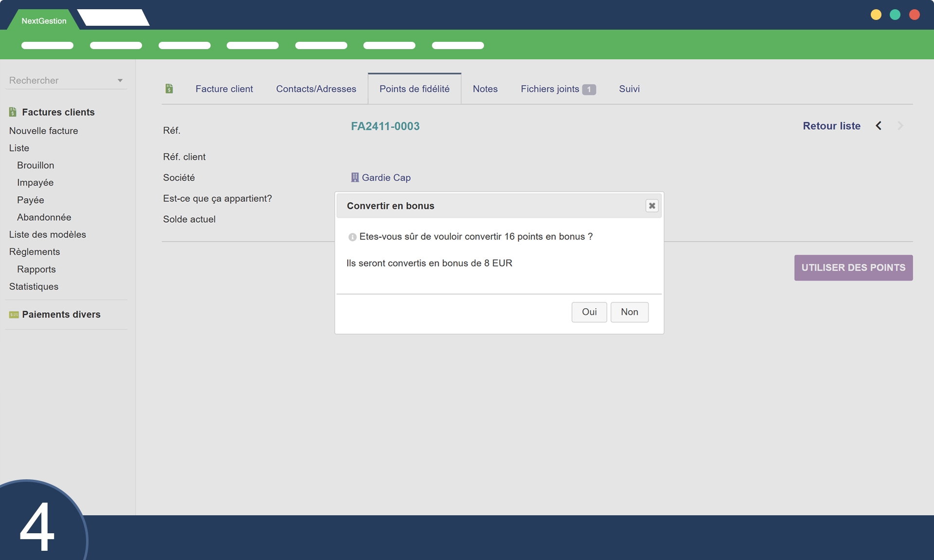Click the Gardie Cap company building icon
This screenshot has height=560, width=934.
click(355, 177)
